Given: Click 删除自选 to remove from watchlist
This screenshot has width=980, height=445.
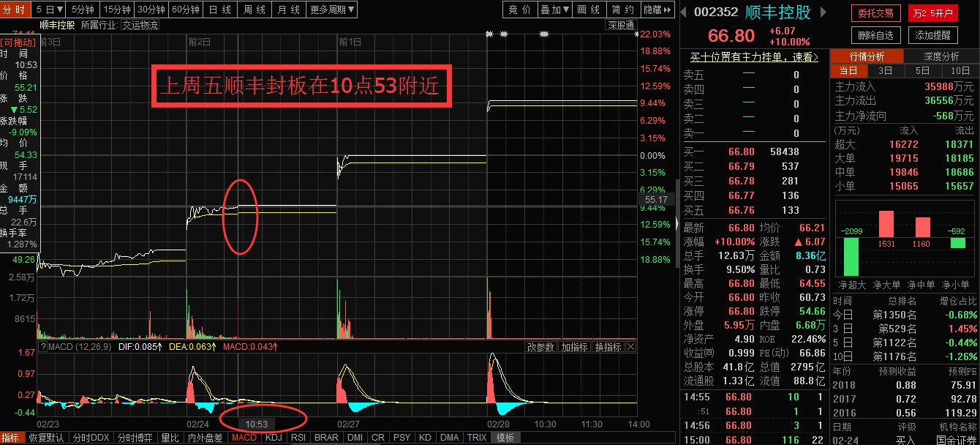Looking at the screenshot, I should 875,34.
